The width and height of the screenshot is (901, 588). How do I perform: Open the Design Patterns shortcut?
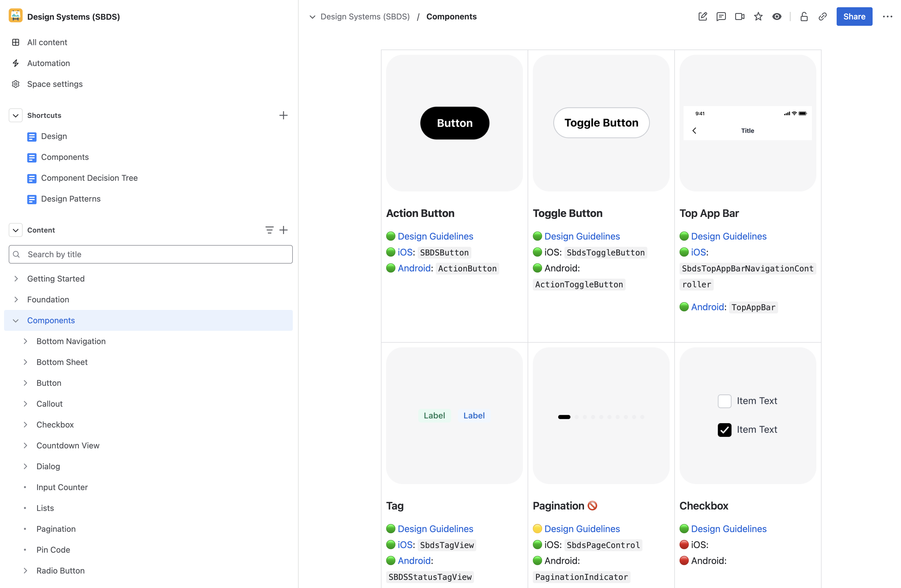(x=71, y=198)
